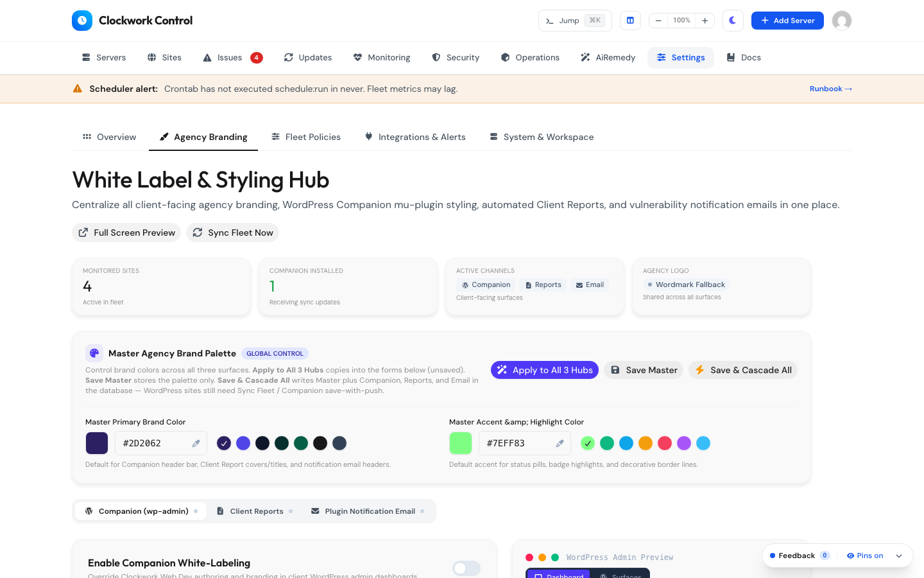Click the Sync Fleet Now button

click(x=232, y=232)
